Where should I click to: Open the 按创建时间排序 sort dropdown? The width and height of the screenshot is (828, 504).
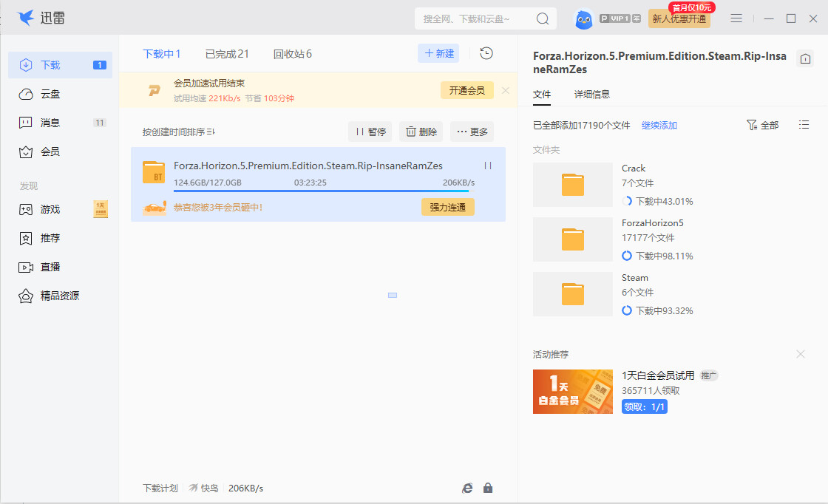click(x=178, y=132)
